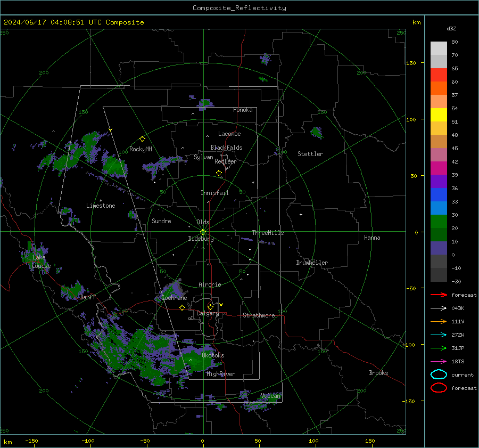Click the Calgary city label

[208, 313]
